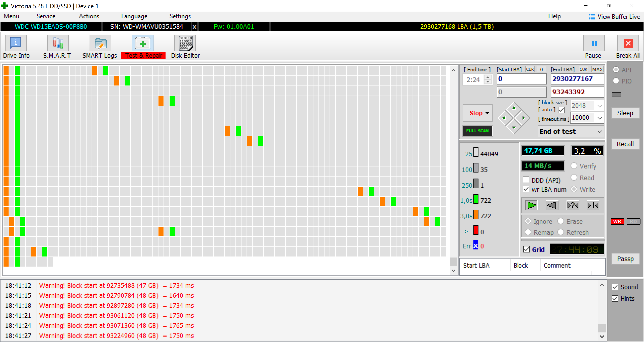Enable the DDD (API) checkbox
The height and width of the screenshot is (342, 644).
pos(526,180)
